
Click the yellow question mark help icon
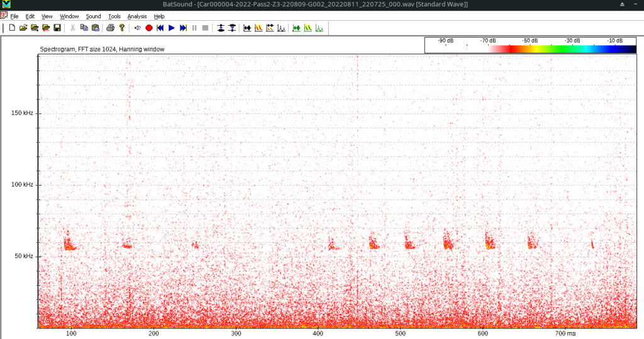pyautogui.click(x=122, y=28)
